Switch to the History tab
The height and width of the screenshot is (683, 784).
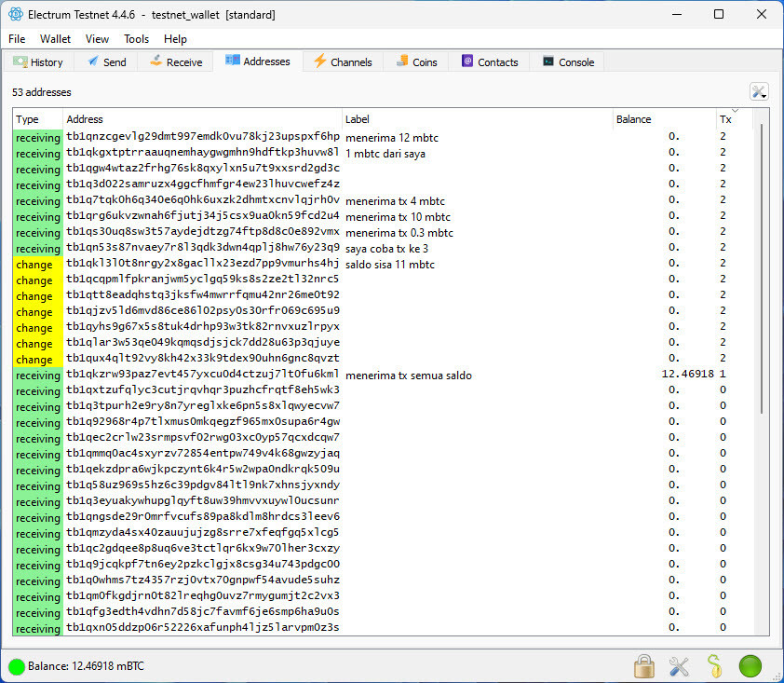[38, 62]
